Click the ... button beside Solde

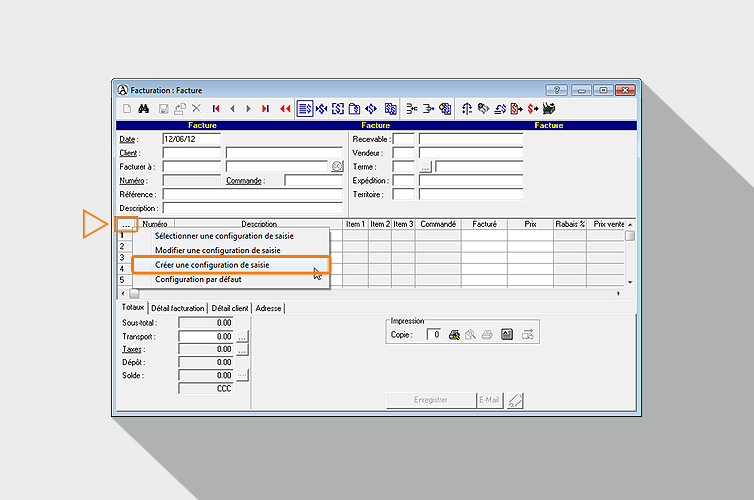pyautogui.click(x=242, y=375)
